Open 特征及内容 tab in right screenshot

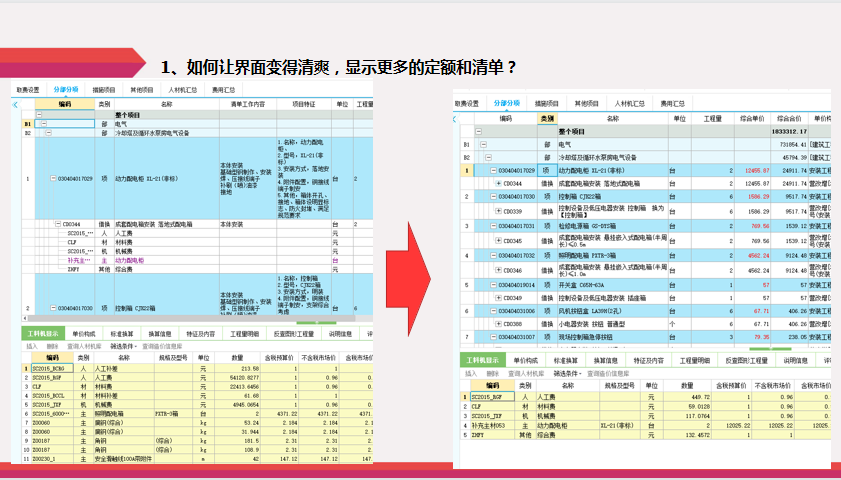coord(648,360)
